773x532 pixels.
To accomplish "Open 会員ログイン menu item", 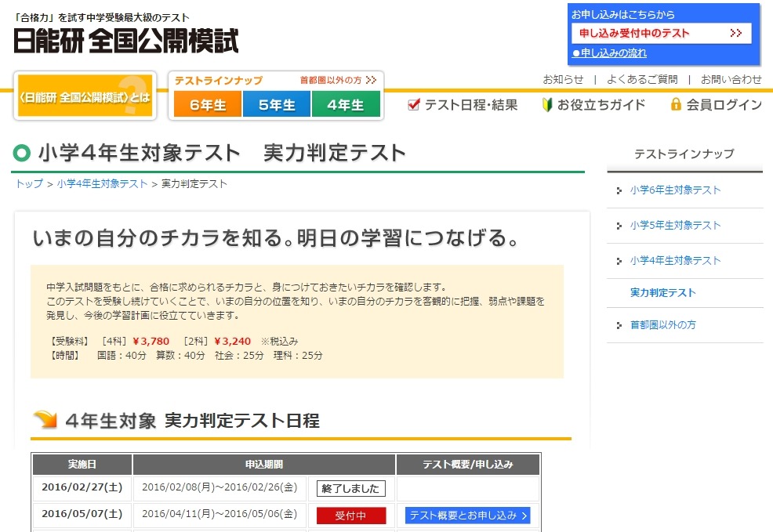I will point(716,104).
